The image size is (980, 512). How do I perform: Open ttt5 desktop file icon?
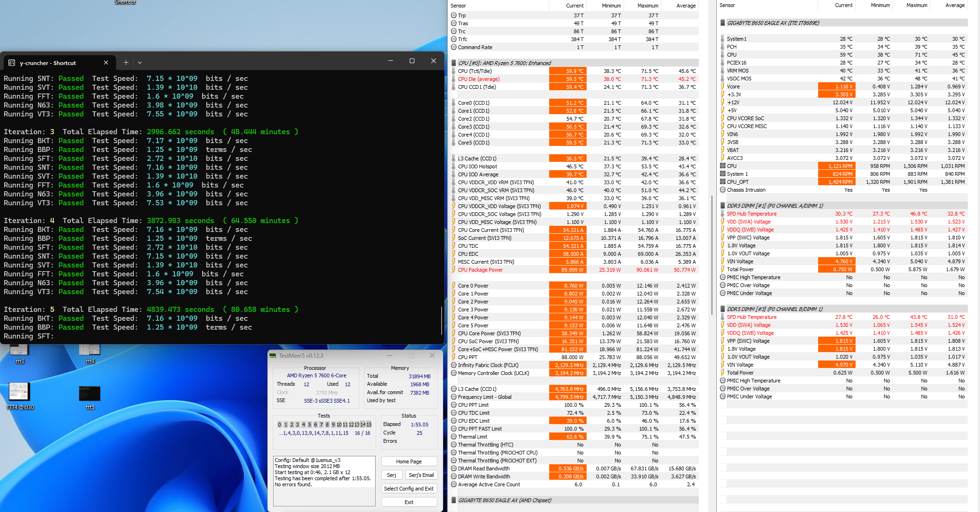click(x=90, y=396)
